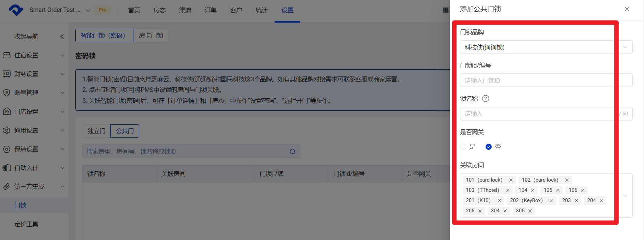This screenshot has width=644, height=240.
Task: Remove room 204 tag
Action: click(601, 200)
